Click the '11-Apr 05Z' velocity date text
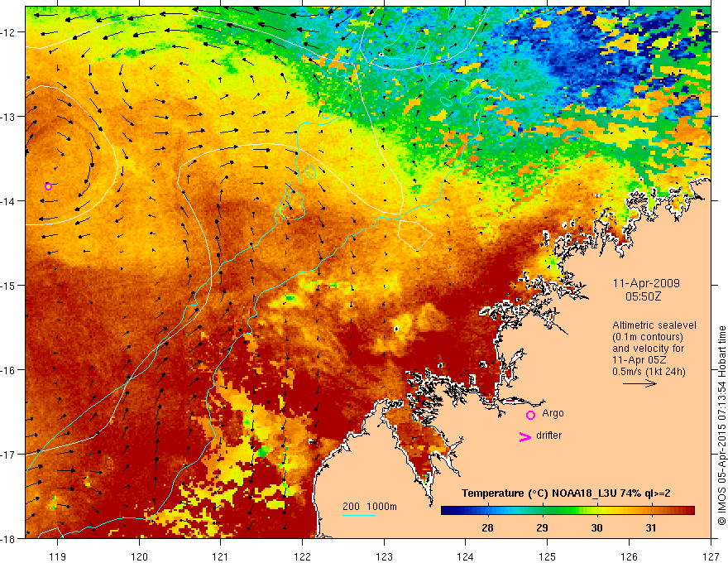728x563 pixels. coord(639,360)
